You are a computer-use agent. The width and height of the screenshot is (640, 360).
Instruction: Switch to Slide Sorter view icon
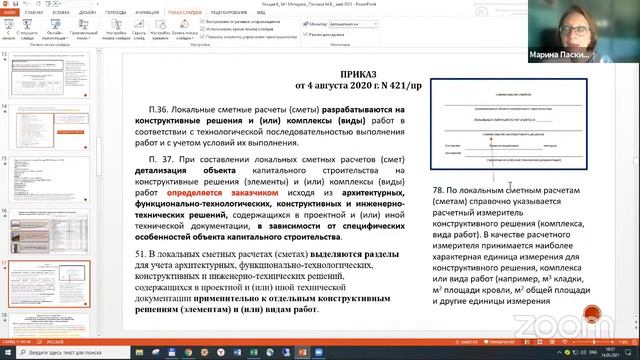(540, 342)
